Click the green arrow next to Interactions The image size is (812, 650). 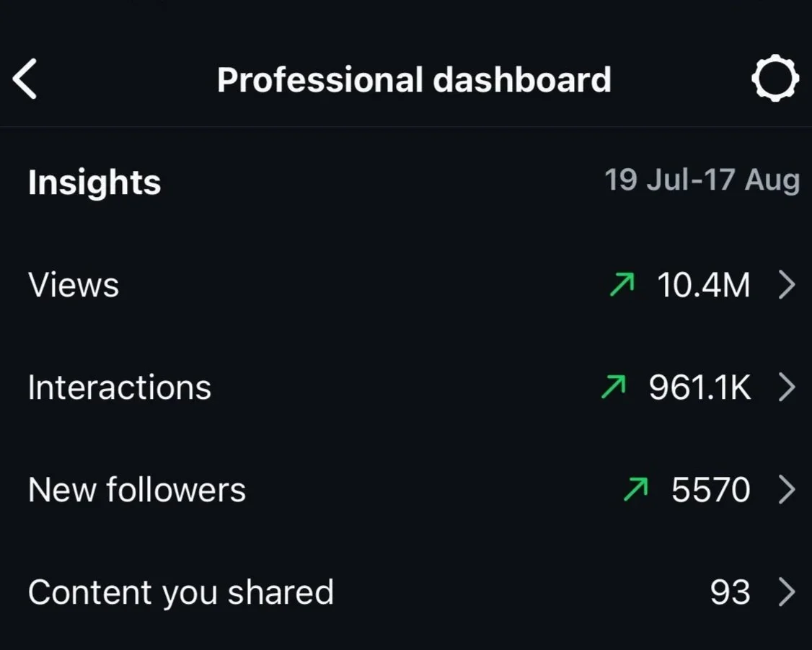[x=614, y=387]
